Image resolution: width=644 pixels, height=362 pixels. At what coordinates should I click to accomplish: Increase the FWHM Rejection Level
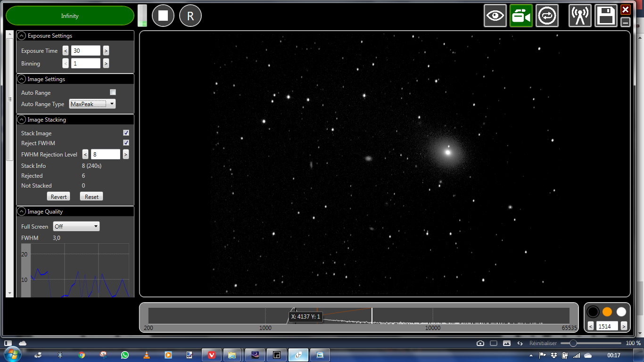[x=126, y=154]
